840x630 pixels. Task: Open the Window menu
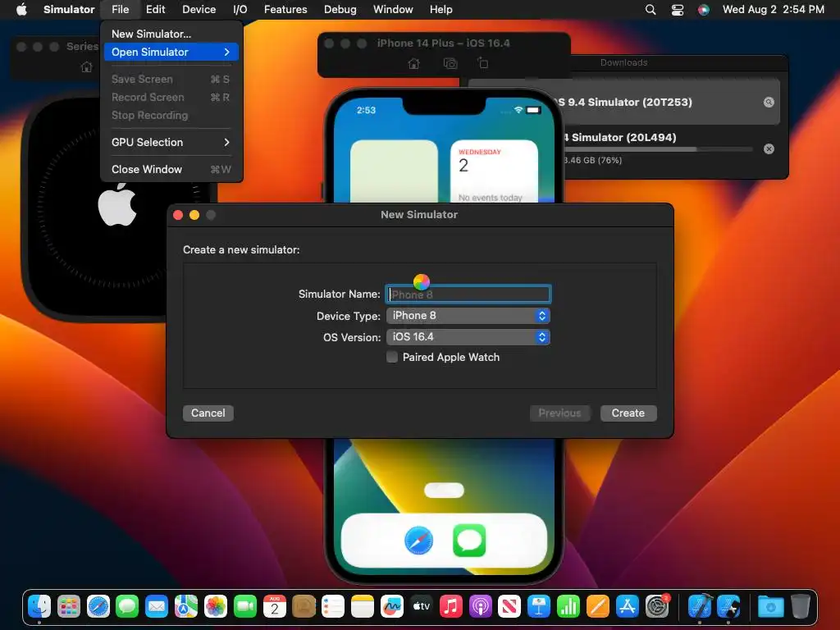393,10
